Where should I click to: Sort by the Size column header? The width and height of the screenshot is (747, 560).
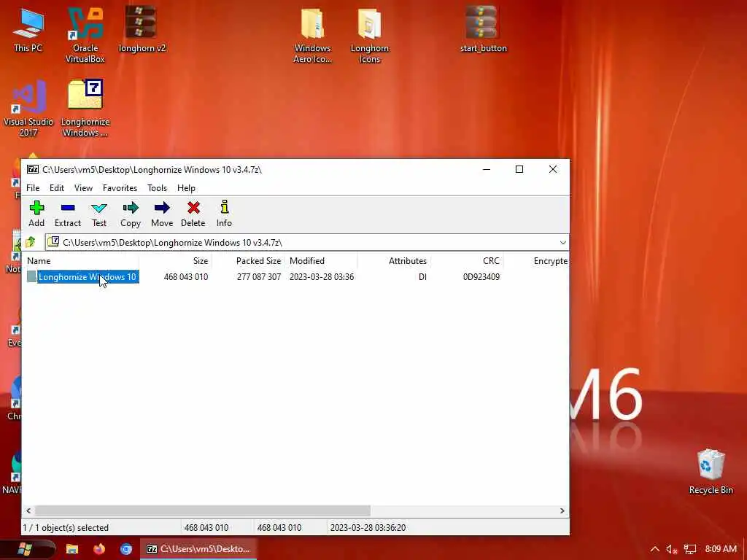click(175, 261)
